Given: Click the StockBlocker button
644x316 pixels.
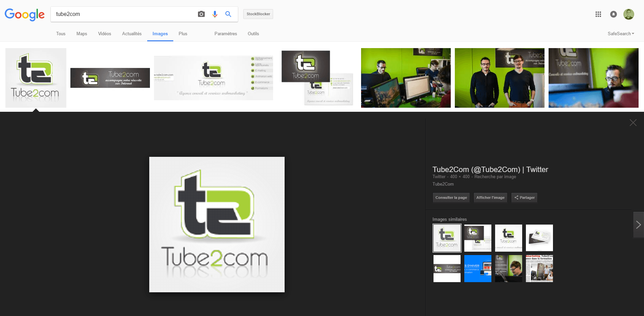Looking at the screenshot, I should (258, 14).
